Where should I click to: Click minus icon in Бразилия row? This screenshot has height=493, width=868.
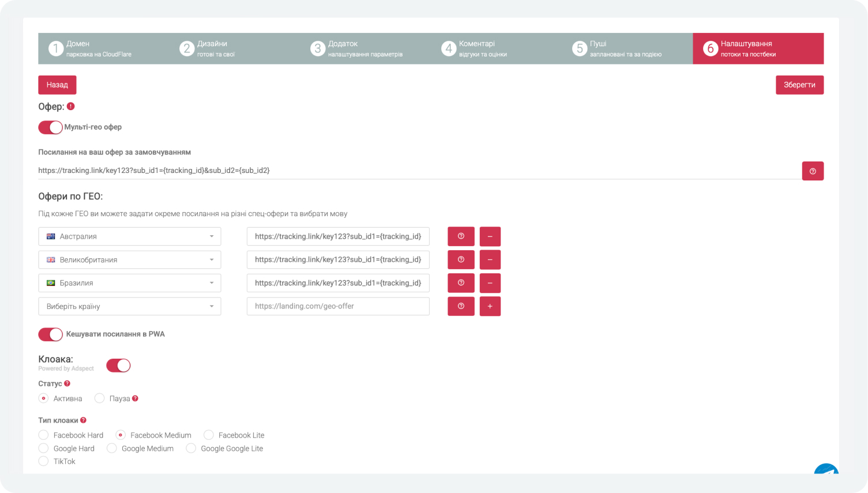click(x=490, y=283)
